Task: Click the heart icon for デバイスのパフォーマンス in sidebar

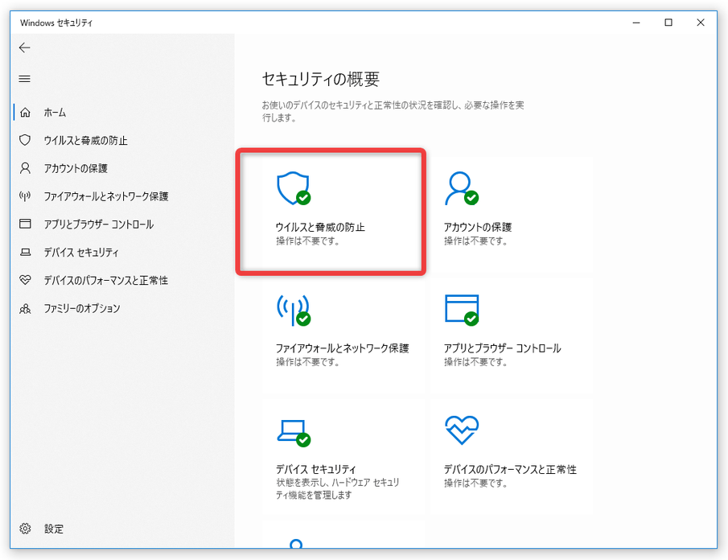Action: pyautogui.click(x=25, y=280)
